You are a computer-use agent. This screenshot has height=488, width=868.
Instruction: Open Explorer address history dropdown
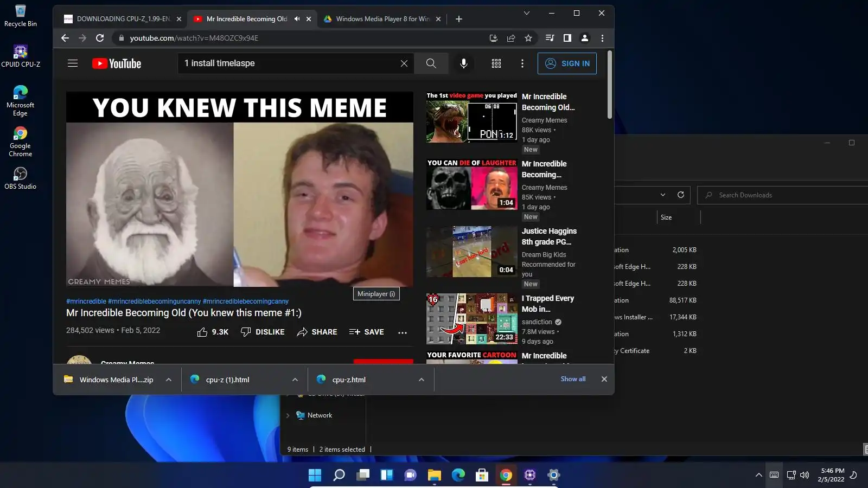tap(663, 195)
